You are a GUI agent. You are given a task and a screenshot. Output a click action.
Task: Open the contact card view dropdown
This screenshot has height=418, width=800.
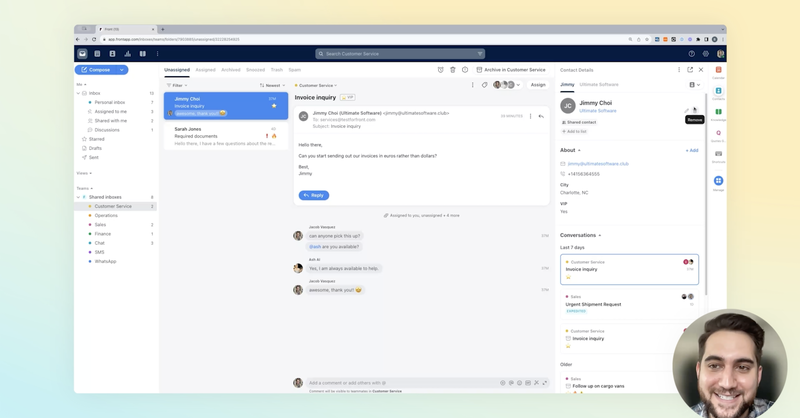point(695,85)
